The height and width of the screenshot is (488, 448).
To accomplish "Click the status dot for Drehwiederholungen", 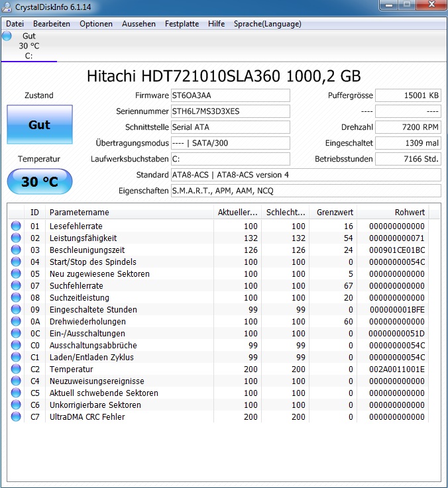I will tap(16, 321).
